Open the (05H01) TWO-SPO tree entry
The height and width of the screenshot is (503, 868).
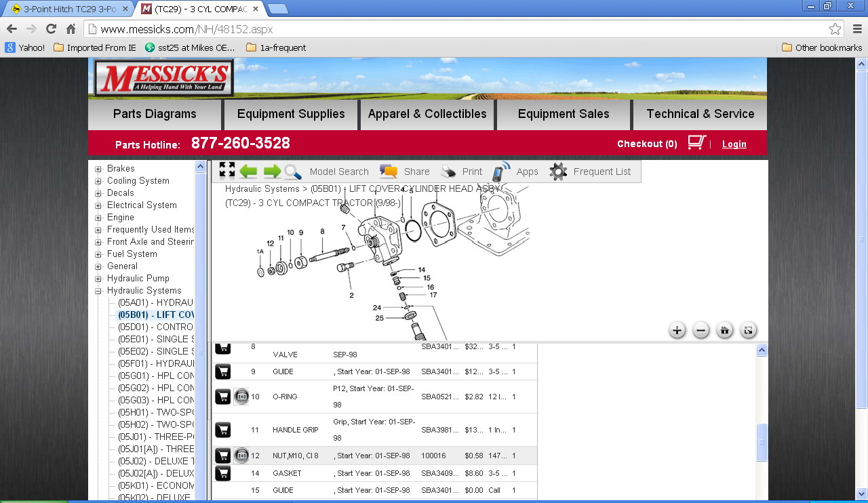(156, 413)
